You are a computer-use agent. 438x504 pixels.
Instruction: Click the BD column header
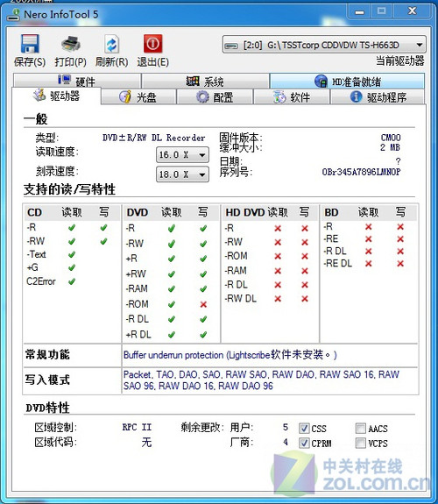pyautogui.click(x=331, y=212)
